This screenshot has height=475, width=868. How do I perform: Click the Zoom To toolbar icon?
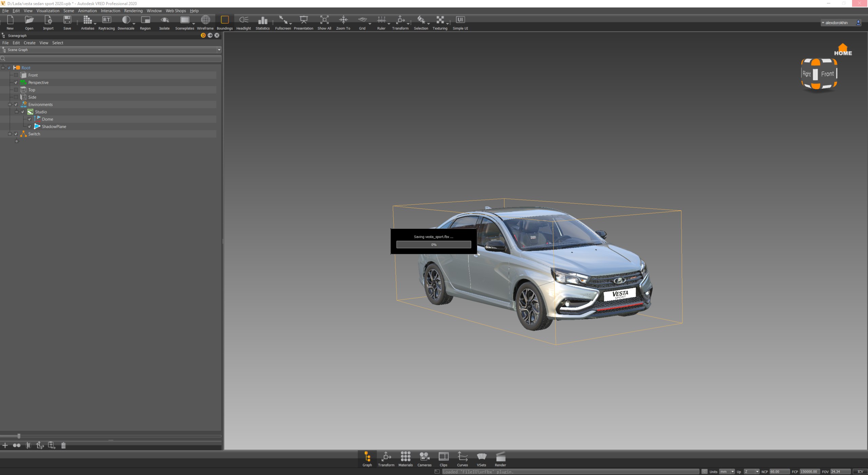click(343, 20)
